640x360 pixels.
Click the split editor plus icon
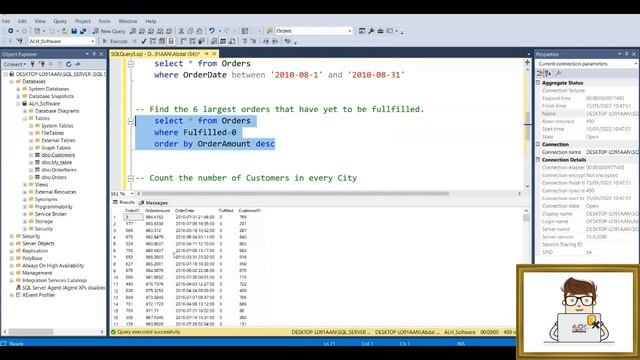pyautogui.click(x=527, y=62)
